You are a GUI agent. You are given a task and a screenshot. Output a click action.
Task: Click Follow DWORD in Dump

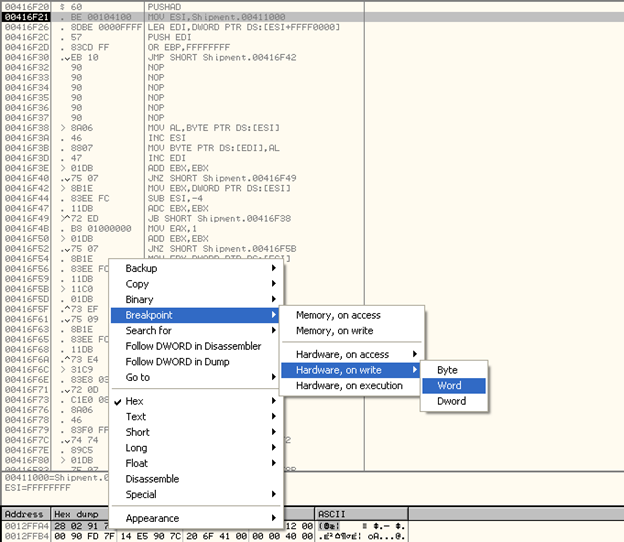click(x=178, y=362)
